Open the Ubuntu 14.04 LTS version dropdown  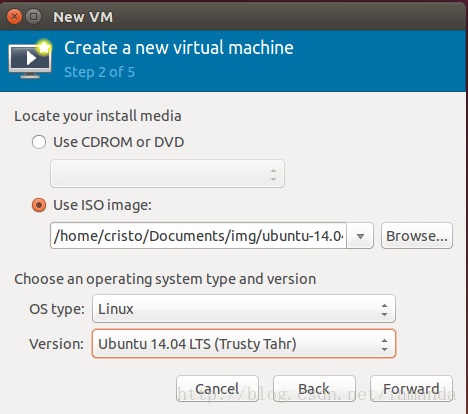(x=244, y=344)
